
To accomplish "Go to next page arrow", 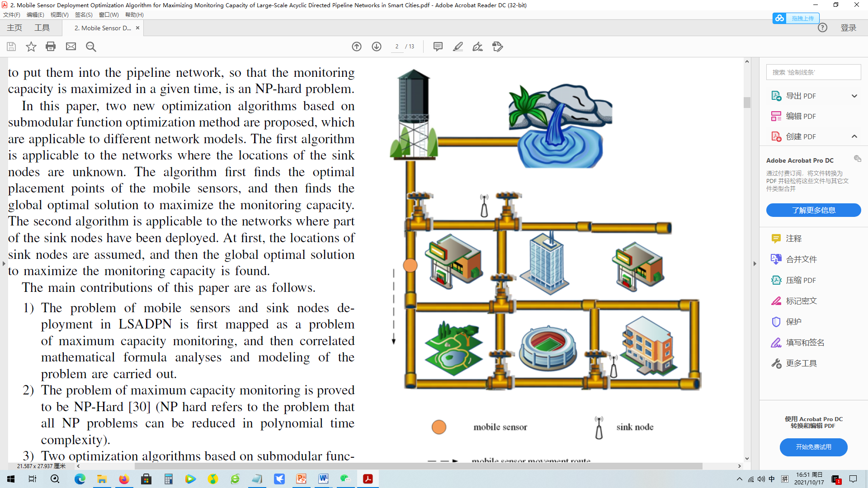I will click(377, 47).
